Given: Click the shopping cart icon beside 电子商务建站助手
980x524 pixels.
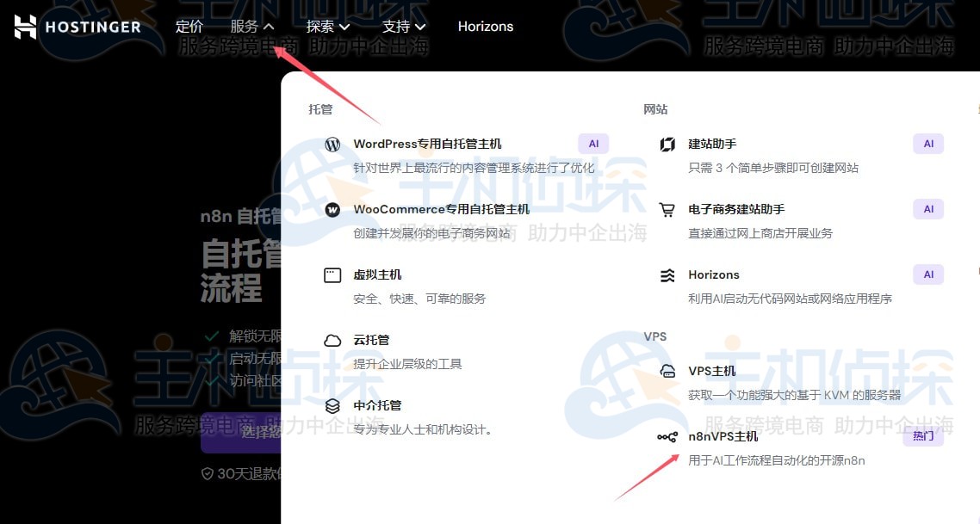Looking at the screenshot, I should (667, 209).
